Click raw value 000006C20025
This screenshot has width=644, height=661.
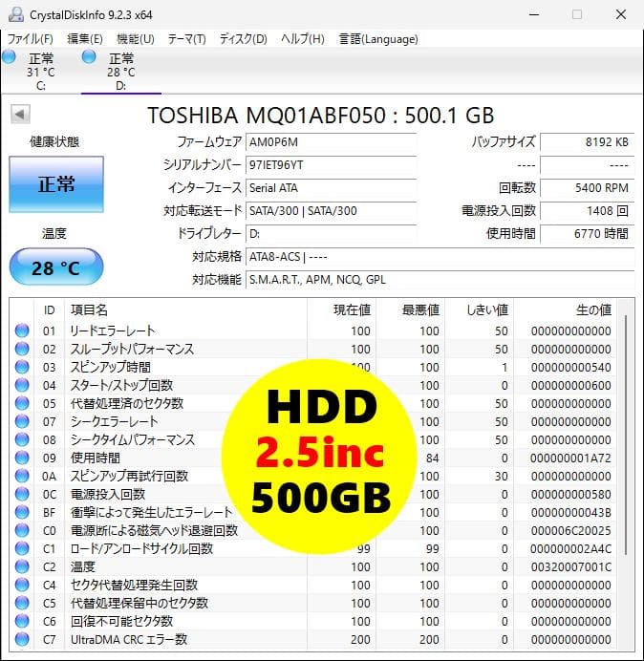coord(571,530)
